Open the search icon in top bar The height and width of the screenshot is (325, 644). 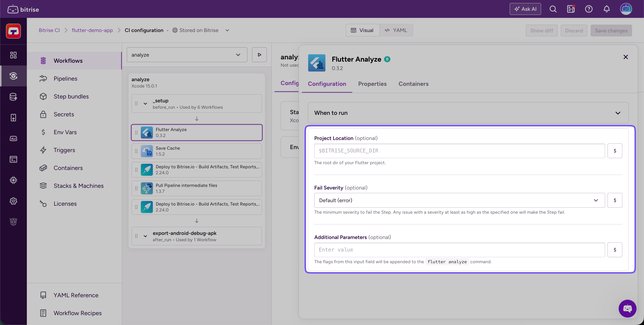coord(553,9)
